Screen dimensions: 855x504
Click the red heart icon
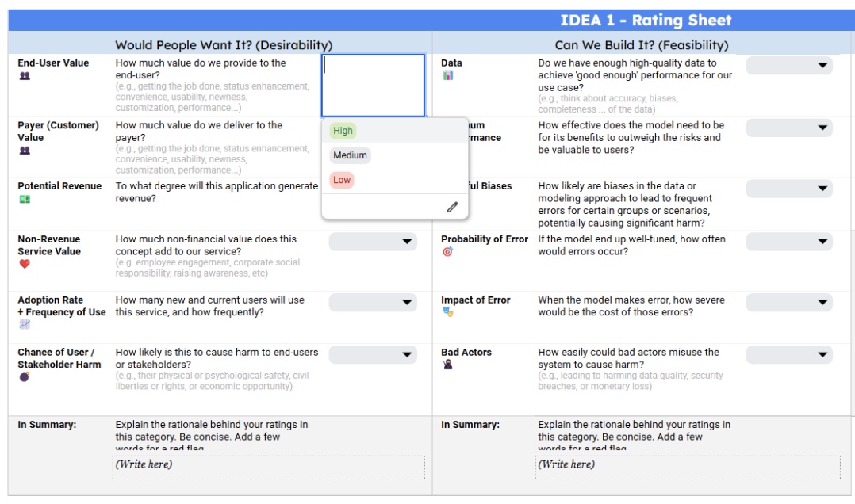[25, 264]
